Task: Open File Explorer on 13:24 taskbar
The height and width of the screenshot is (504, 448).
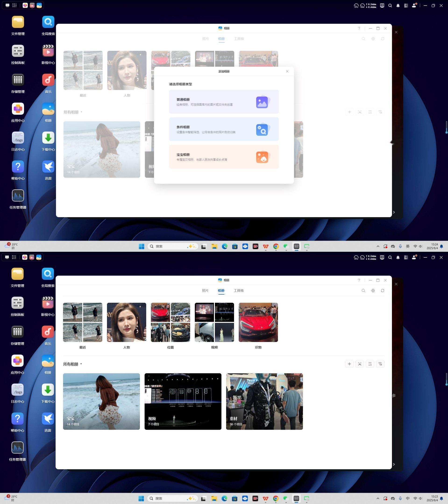Action: point(214,246)
